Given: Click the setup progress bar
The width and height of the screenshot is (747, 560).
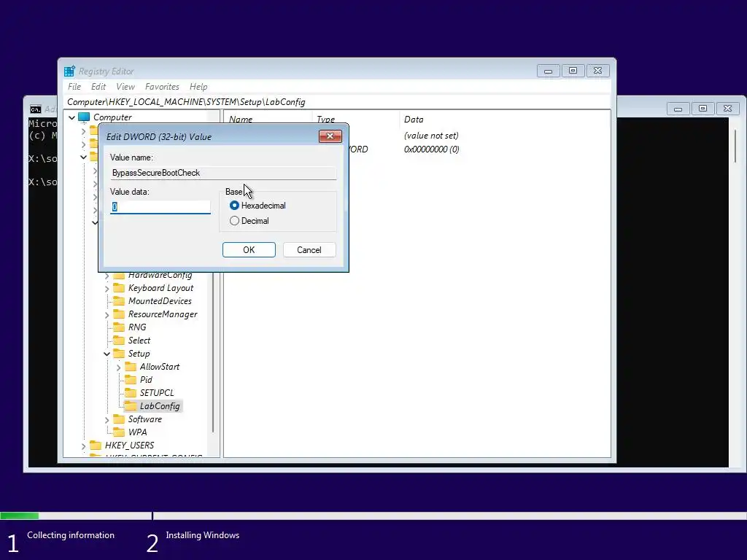Looking at the screenshot, I should click(x=373, y=516).
